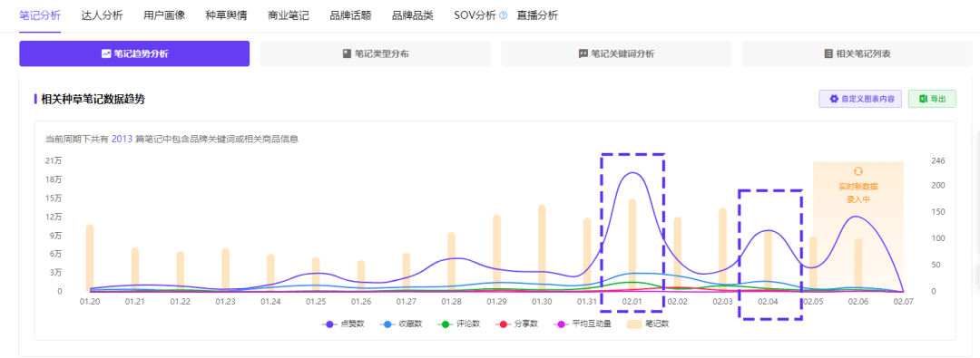Switch to the 品牌话题 tab

[x=350, y=15]
